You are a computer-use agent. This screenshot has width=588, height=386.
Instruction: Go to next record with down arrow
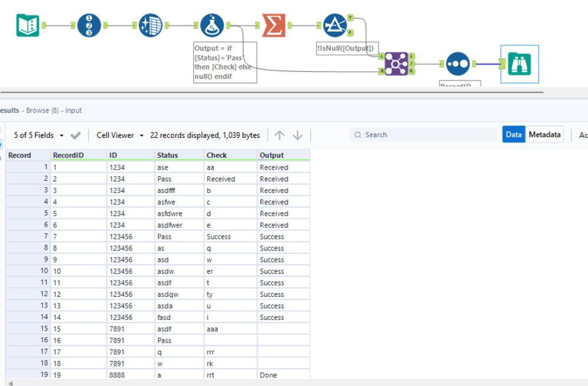[297, 135]
